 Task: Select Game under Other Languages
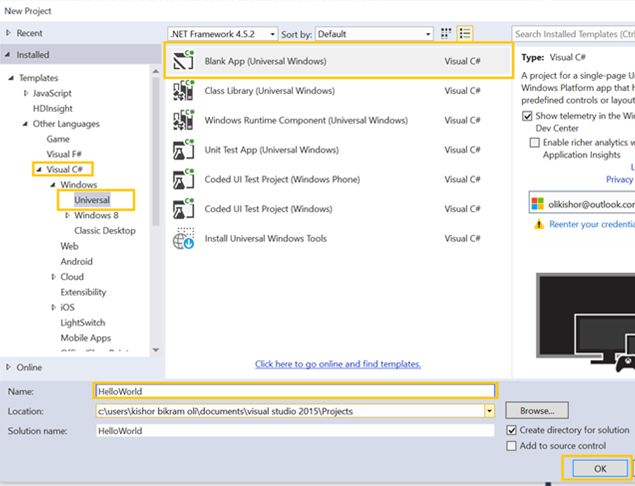click(58, 139)
